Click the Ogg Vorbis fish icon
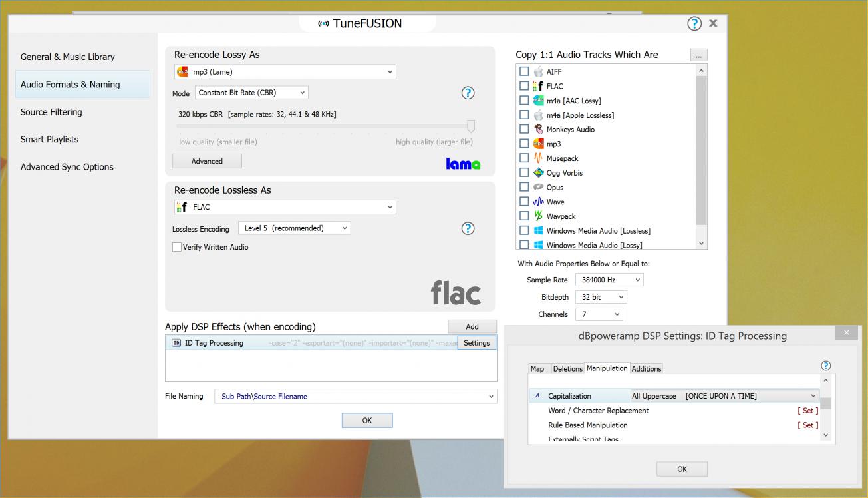Viewport: 868px width, 498px height. 538,173
